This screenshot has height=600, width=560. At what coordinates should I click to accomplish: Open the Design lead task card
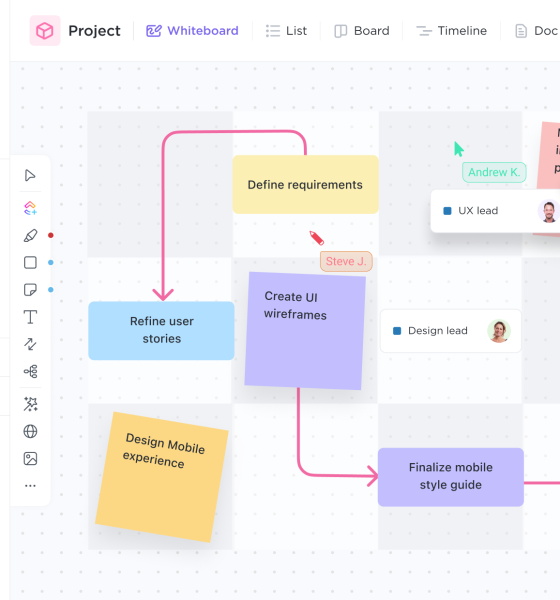coord(451,331)
